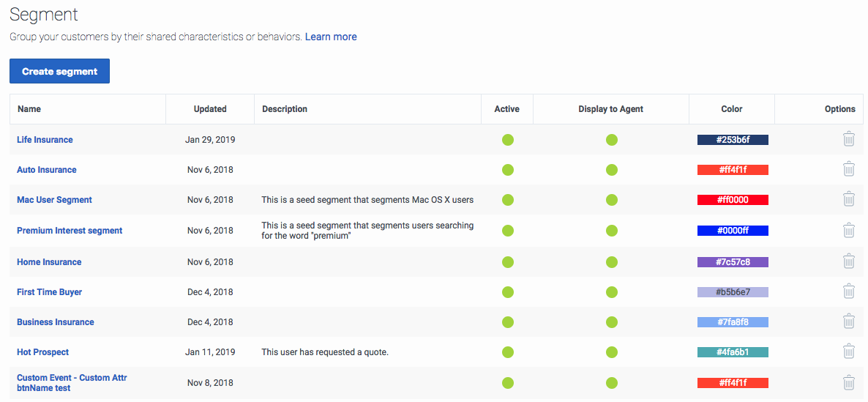The width and height of the screenshot is (868, 402).
Task: Delete the Mac User Segment
Action: click(849, 198)
